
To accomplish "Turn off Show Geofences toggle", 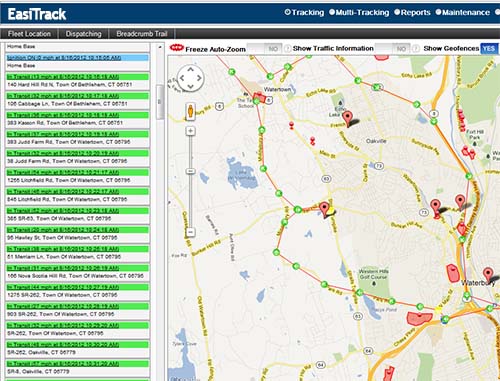I will 489,49.
